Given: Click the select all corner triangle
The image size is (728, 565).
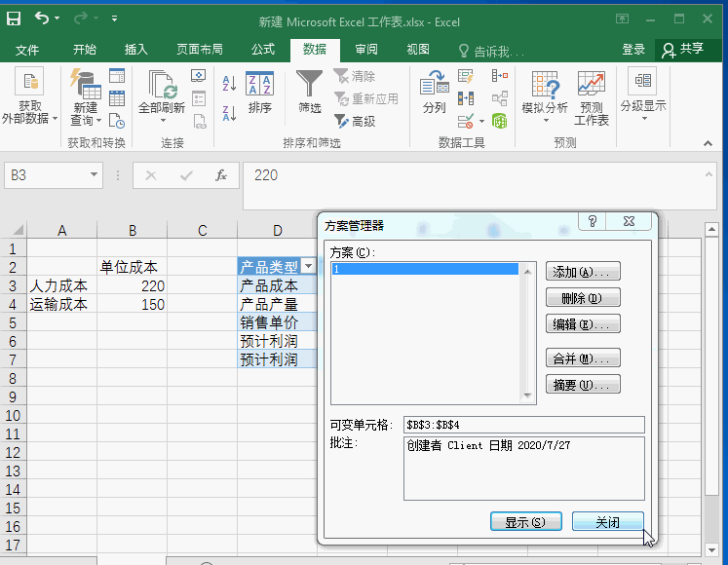Looking at the screenshot, I should tap(18, 230).
